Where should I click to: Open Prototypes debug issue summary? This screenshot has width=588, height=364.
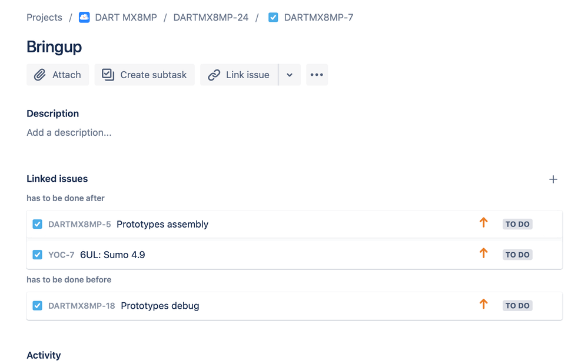(160, 306)
